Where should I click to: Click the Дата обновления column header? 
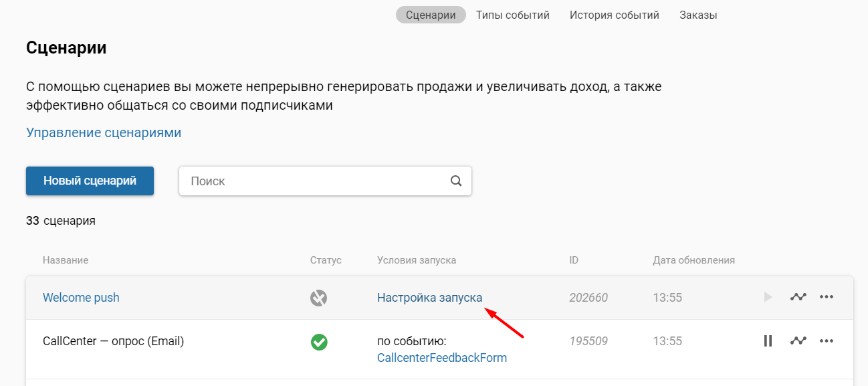tap(693, 260)
